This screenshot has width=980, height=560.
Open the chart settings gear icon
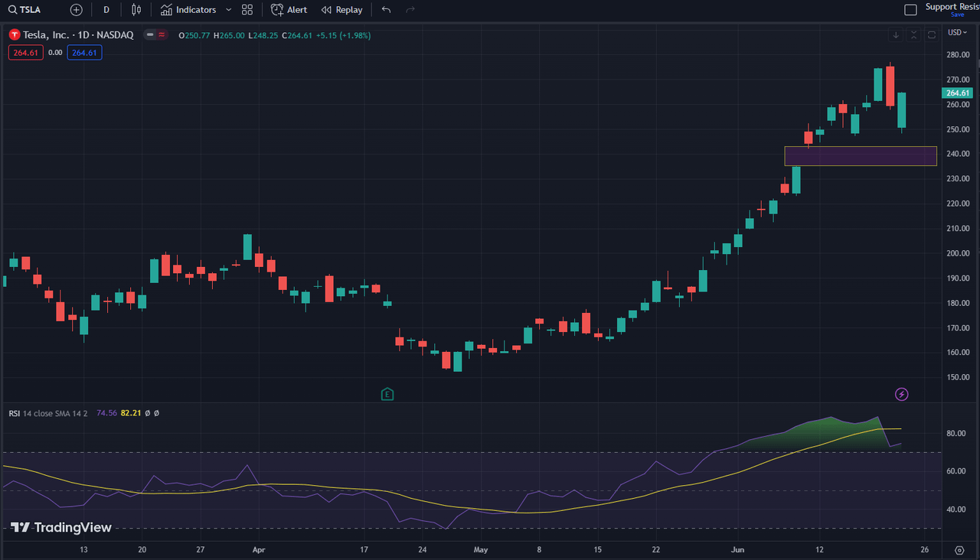pos(959,550)
